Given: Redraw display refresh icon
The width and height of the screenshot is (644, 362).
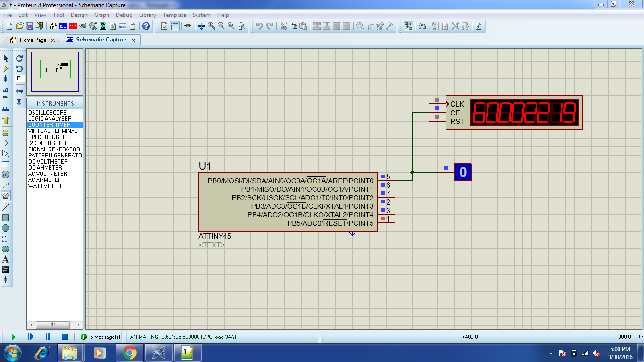Looking at the screenshot, I should pyautogui.click(x=164, y=26).
